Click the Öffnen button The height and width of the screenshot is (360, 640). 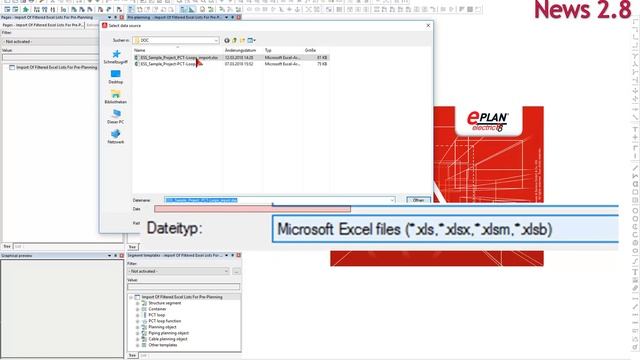click(x=418, y=200)
